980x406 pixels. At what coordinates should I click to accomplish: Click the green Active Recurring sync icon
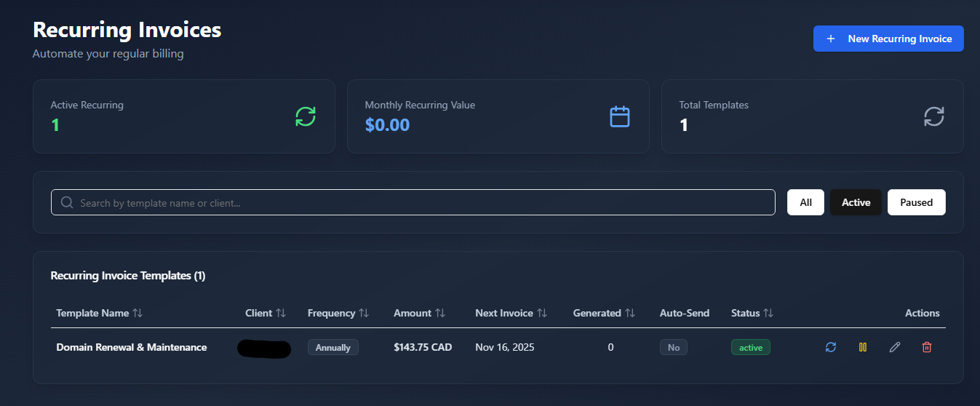click(x=306, y=116)
